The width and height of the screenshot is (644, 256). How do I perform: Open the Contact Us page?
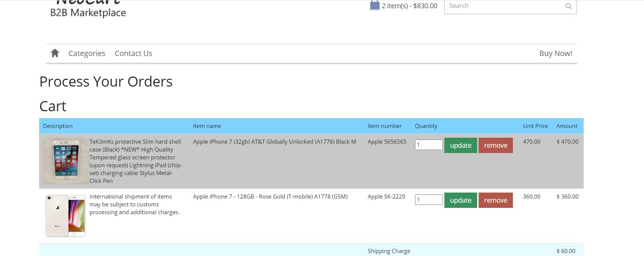133,53
